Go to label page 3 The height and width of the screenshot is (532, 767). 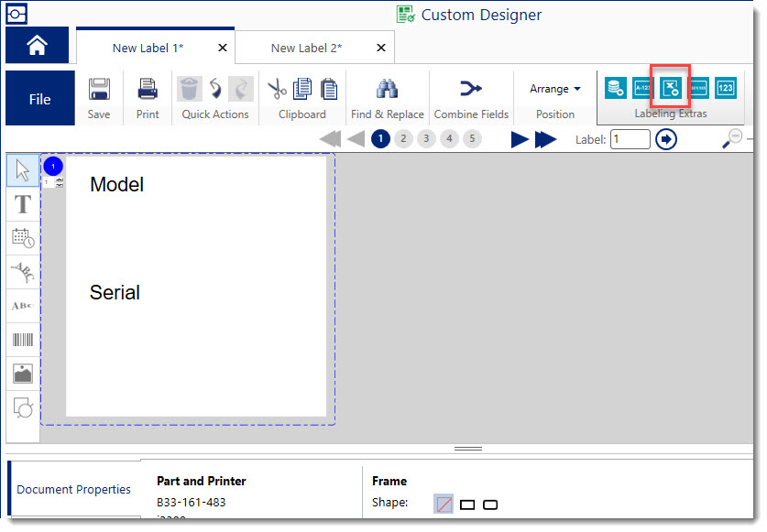coord(426,139)
